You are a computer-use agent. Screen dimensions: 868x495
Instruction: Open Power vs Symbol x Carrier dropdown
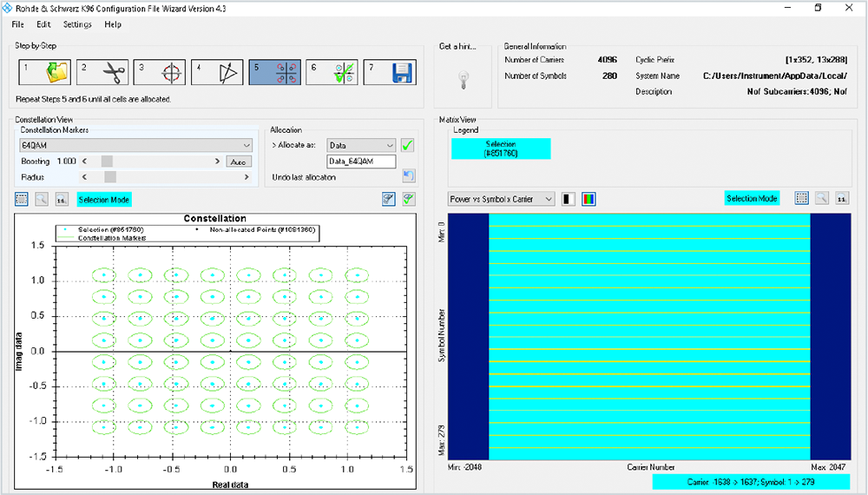[x=501, y=199]
